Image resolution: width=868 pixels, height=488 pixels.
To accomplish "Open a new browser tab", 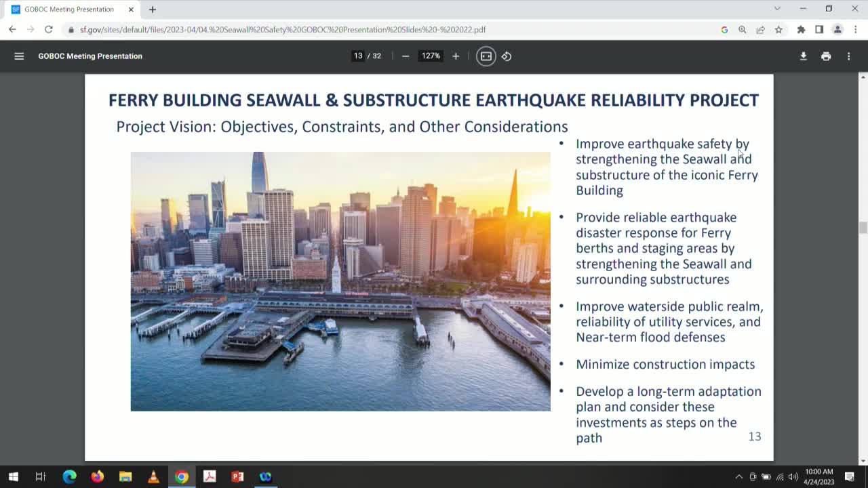I will click(x=152, y=9).
